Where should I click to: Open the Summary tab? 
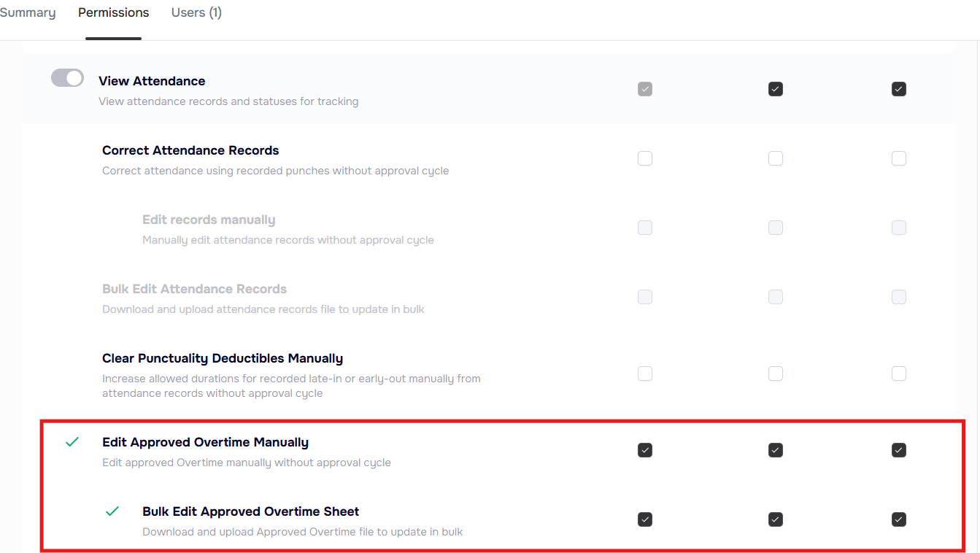[x=28, y=12]
